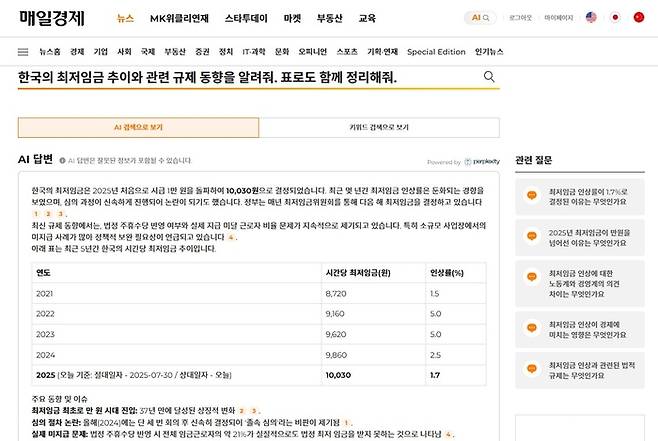Open IT·과학 section

click(254, 52)
